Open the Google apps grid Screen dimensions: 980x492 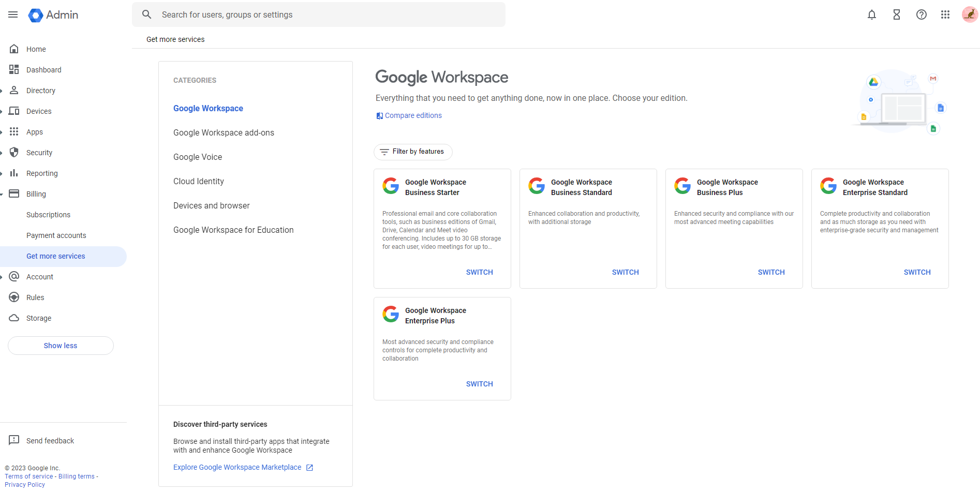click(x=945, y=14)
